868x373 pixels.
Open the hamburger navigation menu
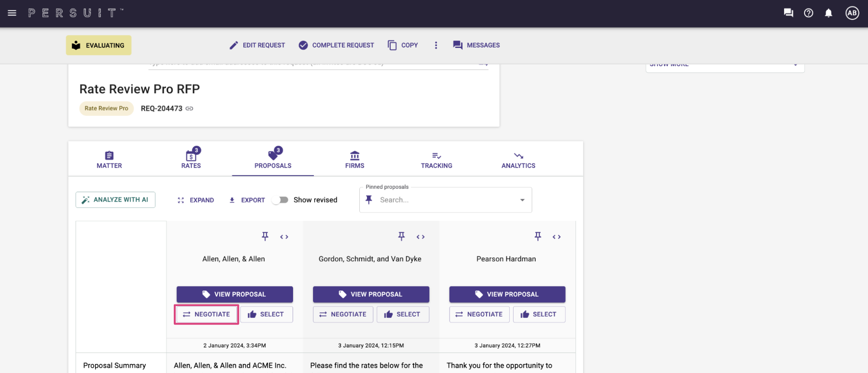[12, 13]
